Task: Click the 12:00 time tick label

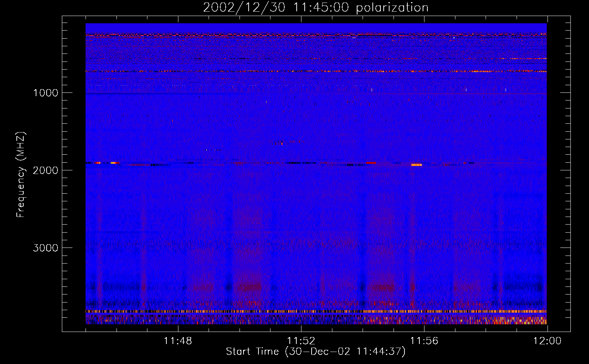Action: tap(547, 341)
